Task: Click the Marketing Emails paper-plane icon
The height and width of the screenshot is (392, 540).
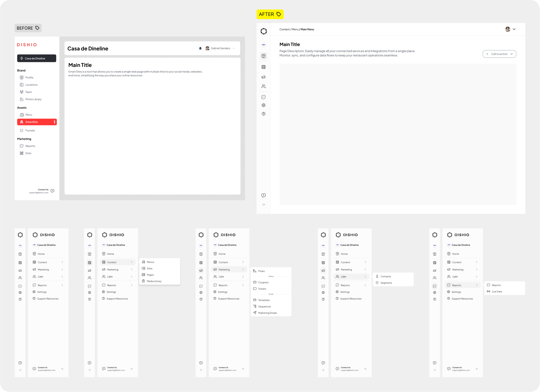Action: coord(255,313)
